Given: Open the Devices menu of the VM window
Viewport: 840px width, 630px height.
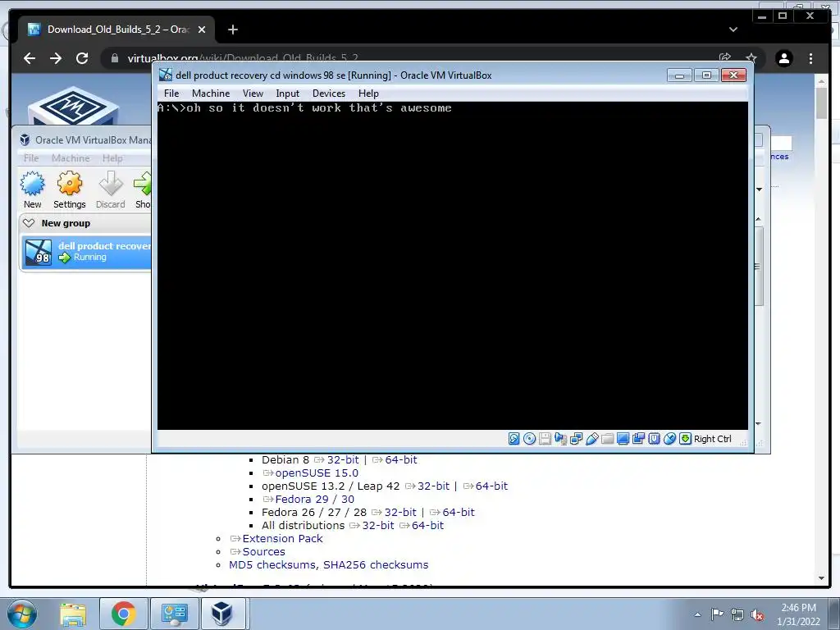Looking at the screenshot, I should [x=329, y=94].
